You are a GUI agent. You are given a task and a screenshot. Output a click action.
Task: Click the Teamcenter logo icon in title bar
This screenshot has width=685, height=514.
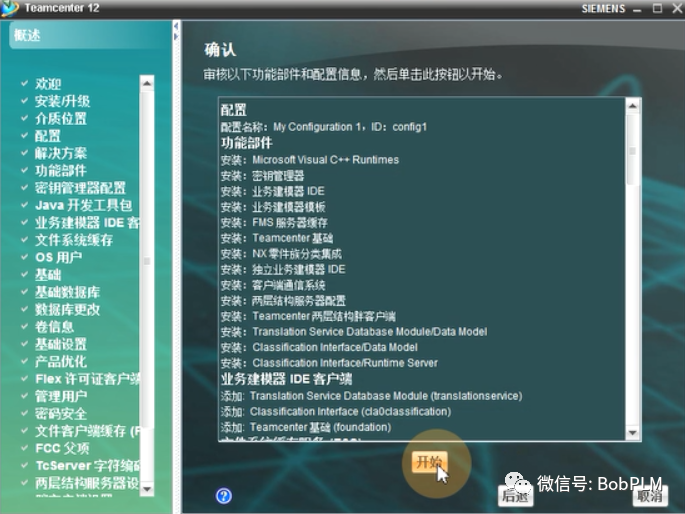[x=10, y=8]
